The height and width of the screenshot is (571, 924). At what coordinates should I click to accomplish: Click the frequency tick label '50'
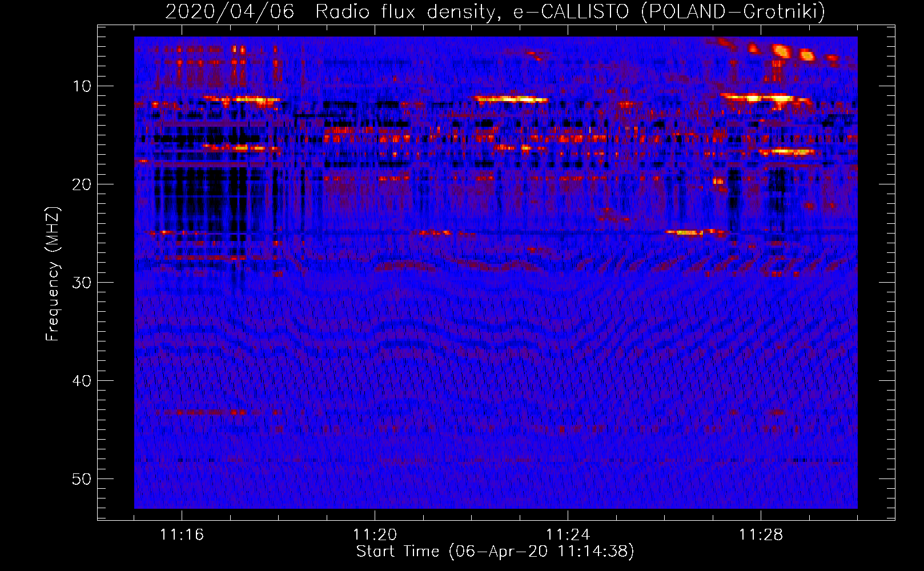click(x=82, y=479)
